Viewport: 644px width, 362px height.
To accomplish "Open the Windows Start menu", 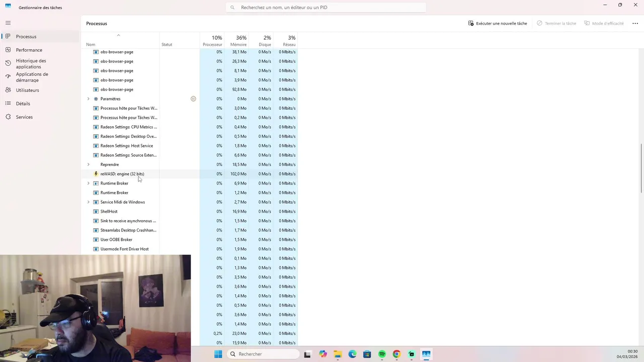I will [x=218, y=354].
